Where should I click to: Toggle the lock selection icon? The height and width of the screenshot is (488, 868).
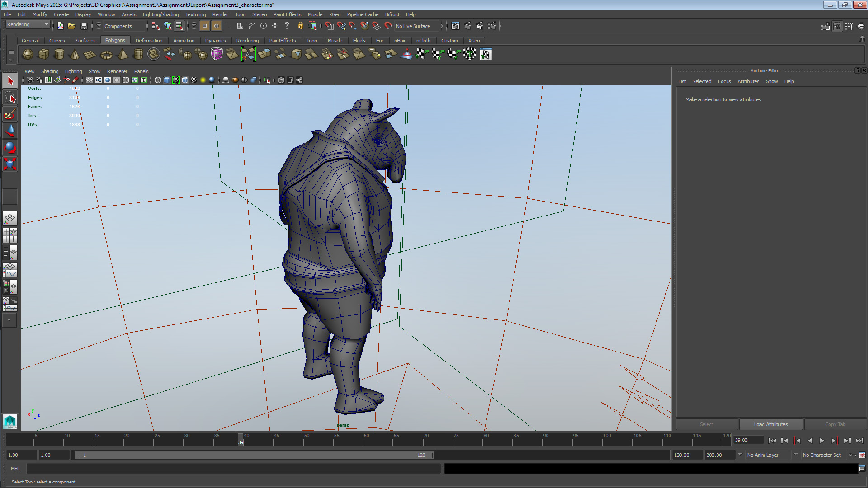[300, 26]
